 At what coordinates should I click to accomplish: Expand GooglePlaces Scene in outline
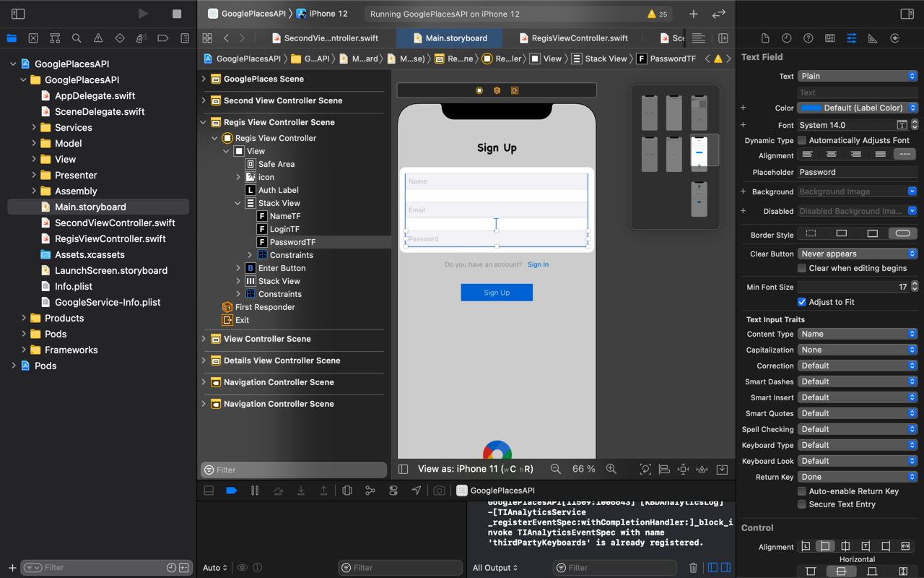(204, 79)
